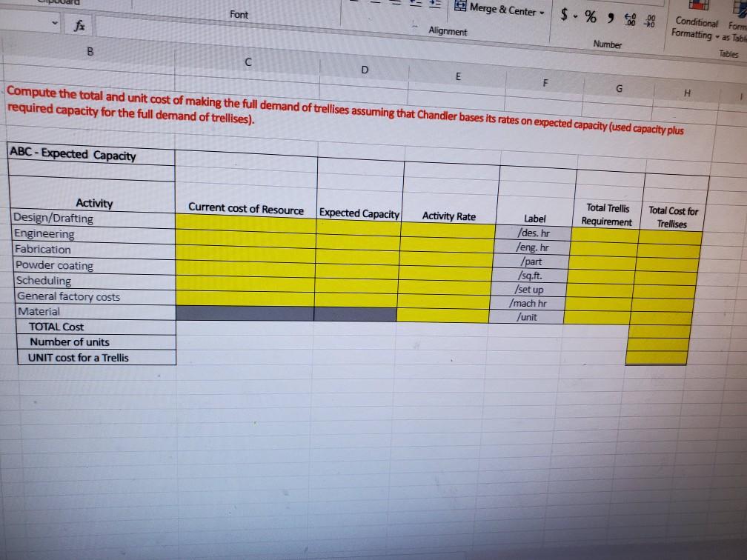Viewport: 747px width, 560px height.
Task: Select the 'Total Trellis Requirement' header cell
Action: point(608,215)
